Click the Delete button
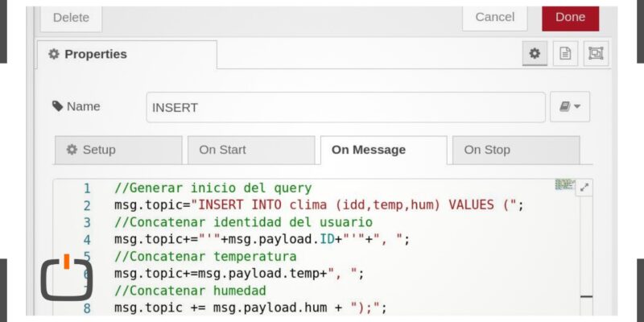The width and height of the screenshot is (644, 322). click(71, 18)
